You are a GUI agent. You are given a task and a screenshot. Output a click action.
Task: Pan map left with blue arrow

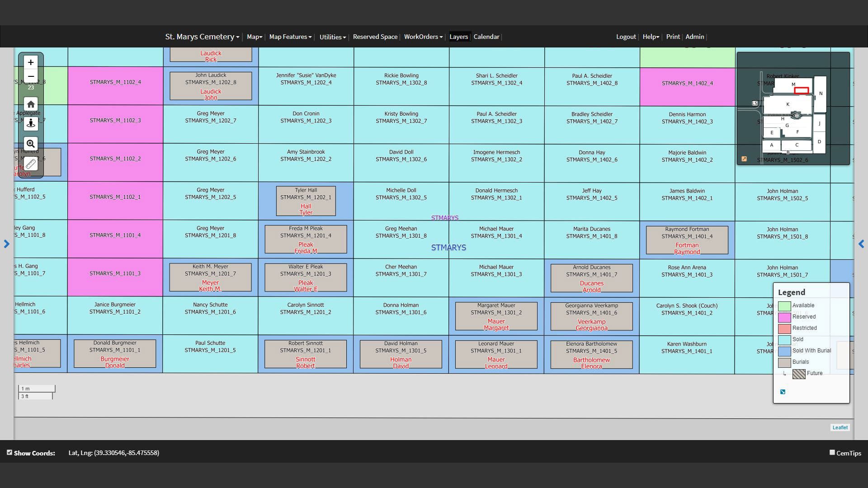pyautogui.click(x=6, y=244)
